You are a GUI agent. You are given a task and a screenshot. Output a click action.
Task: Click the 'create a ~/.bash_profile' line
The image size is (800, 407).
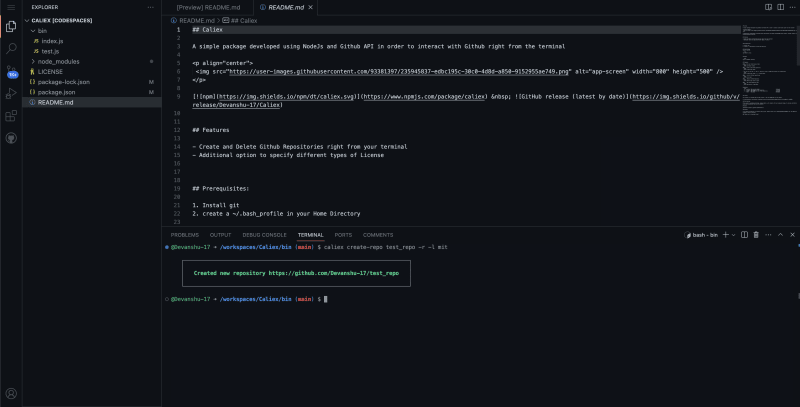pos(277,214)
